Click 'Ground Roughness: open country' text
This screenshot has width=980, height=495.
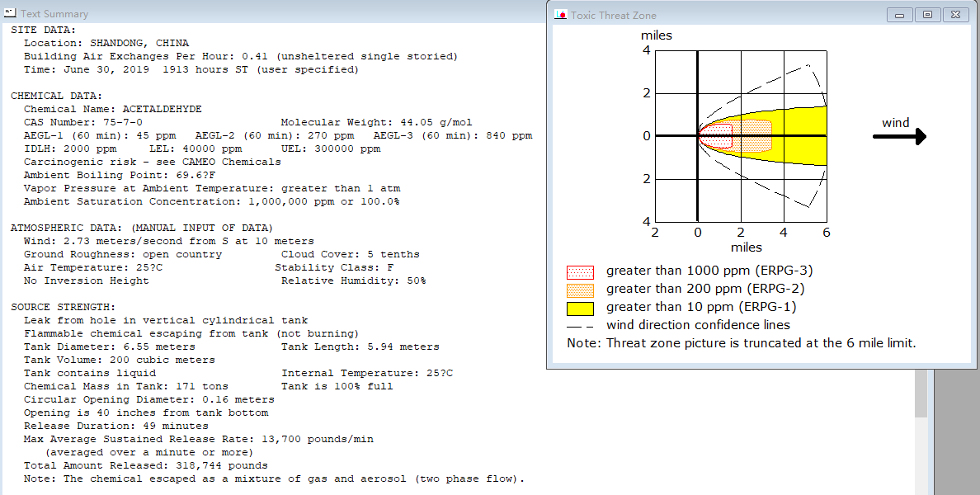tap(123, 254)
